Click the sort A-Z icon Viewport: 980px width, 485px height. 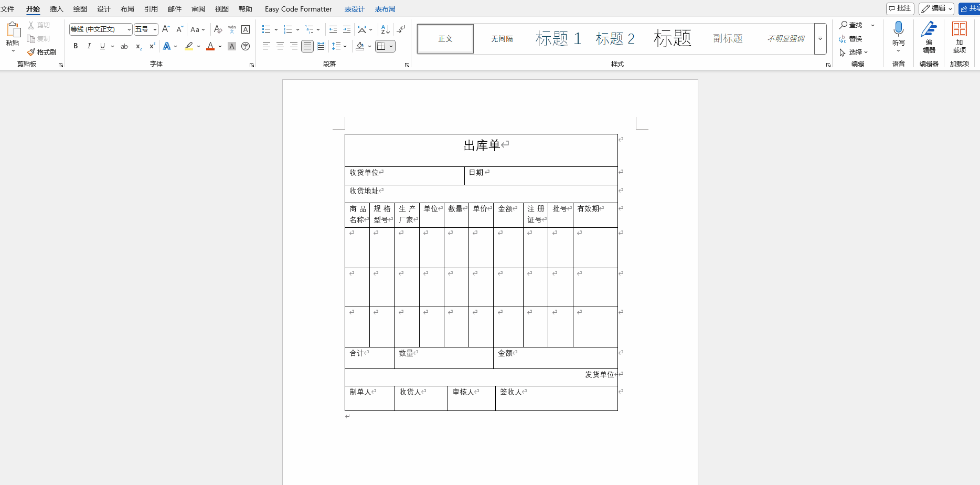click(385, 29)
